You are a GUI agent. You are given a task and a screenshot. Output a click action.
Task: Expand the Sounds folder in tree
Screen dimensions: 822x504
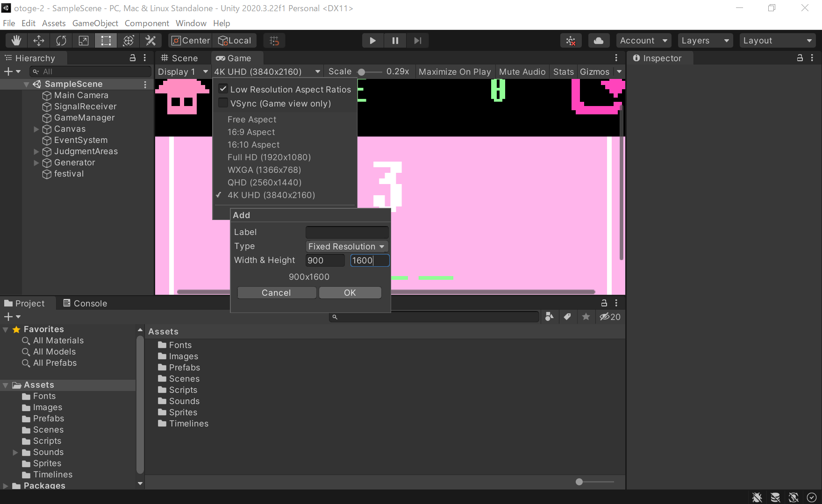(15, 452)
